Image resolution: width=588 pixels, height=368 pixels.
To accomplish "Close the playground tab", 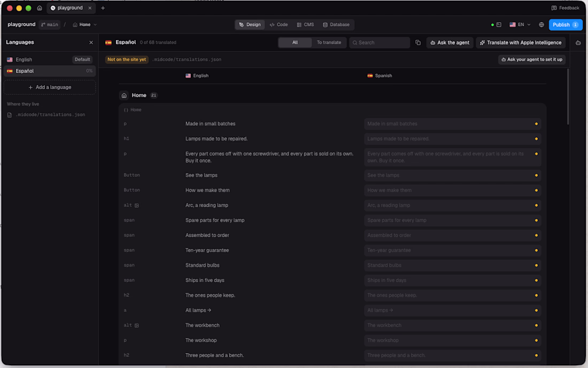I will pyautogui.click(x=90, y=8).
